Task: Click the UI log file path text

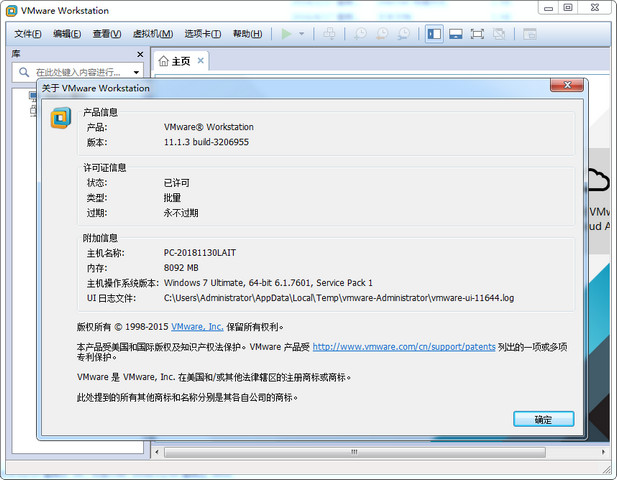Action: pos(339,298)
